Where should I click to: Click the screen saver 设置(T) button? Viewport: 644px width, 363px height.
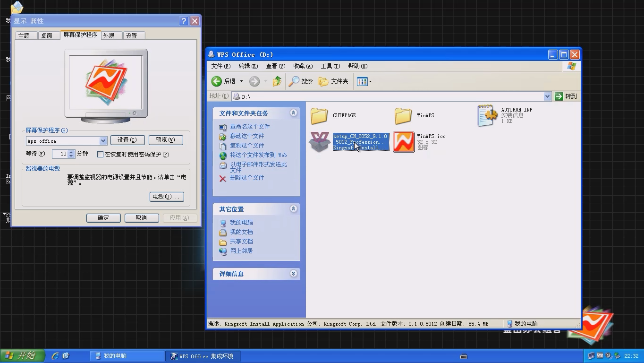point(127,140)
